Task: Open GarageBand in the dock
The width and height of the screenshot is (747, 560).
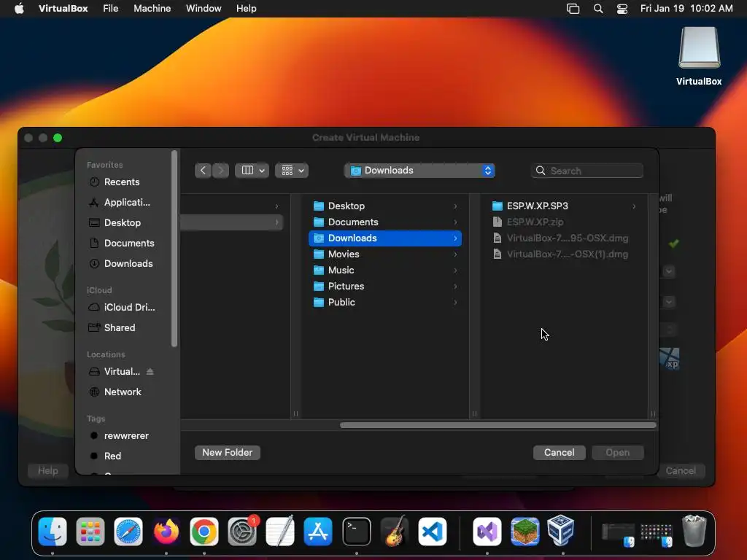Action: point(395,532)
